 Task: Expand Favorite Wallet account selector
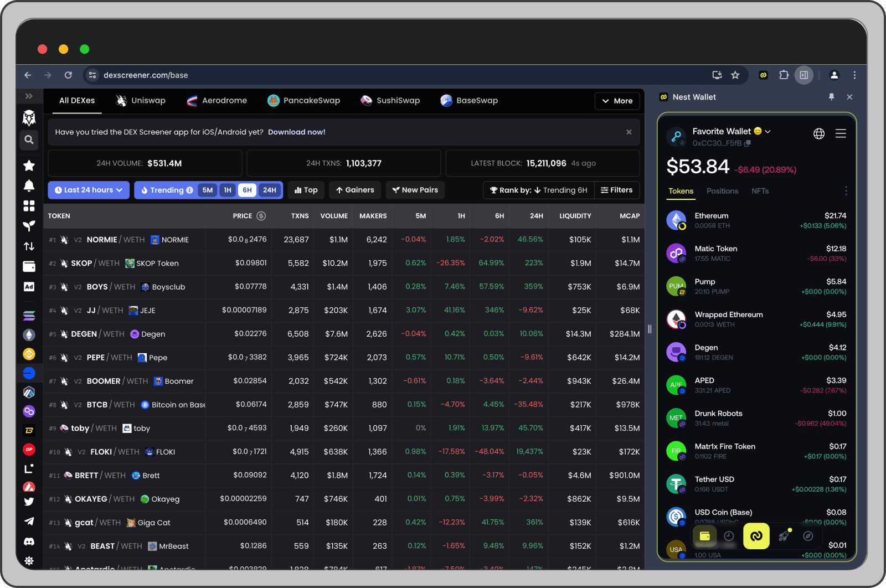point(767,132)
